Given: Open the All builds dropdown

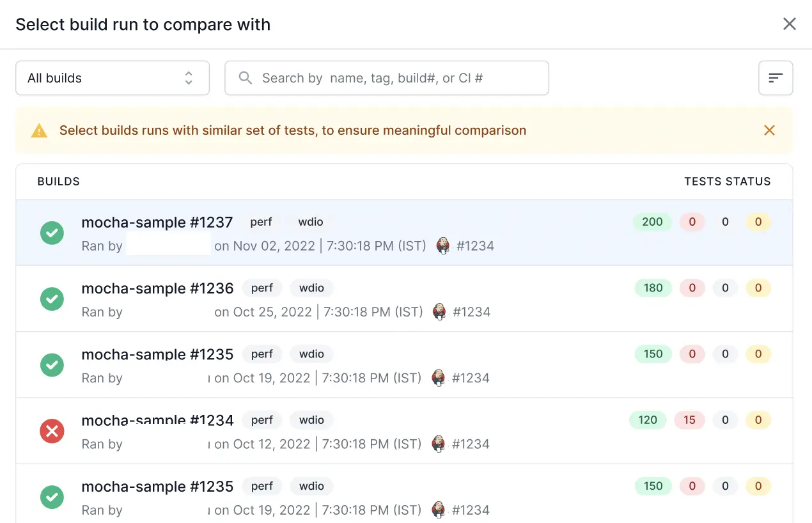Looking at the screenshot, I should tap(113, 78).
